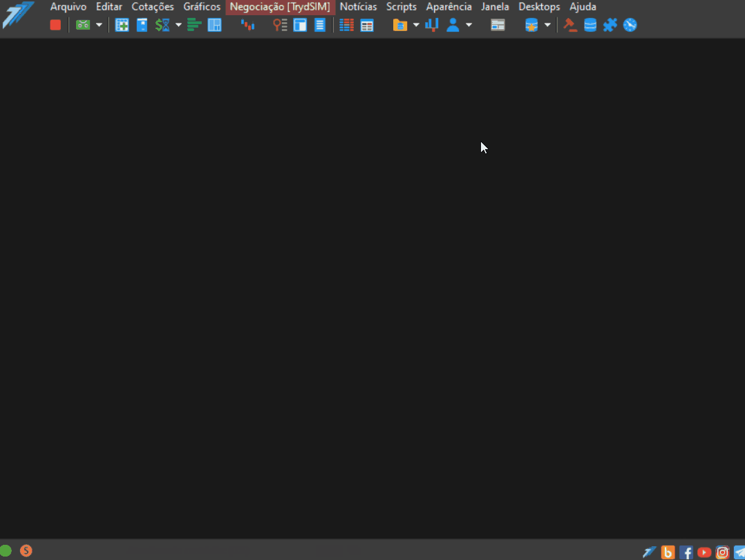The width and height of the screenshot is (745, 560).
Task: Click the candlestick chart toolbar icon
Action: coord(247,25)
